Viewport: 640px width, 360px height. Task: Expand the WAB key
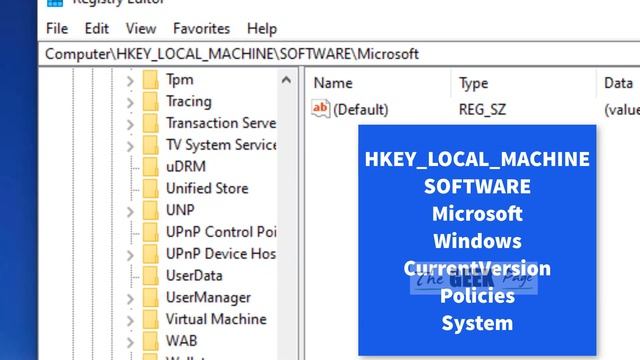[130, 342]
